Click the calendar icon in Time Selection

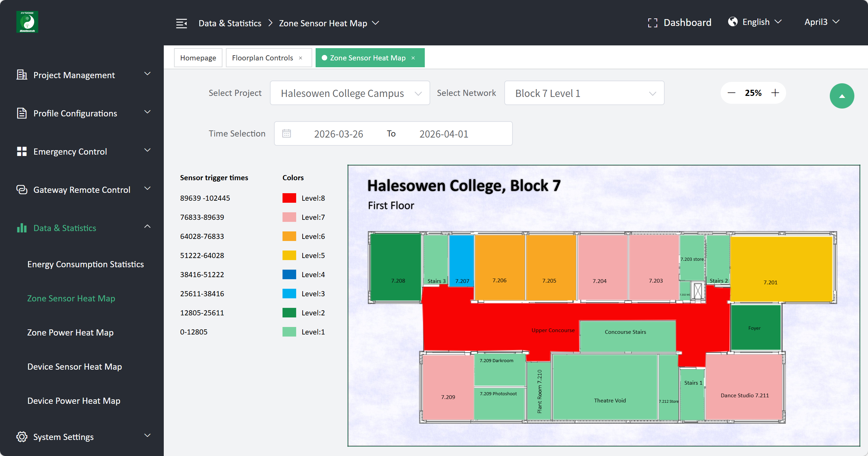(287, 133)
